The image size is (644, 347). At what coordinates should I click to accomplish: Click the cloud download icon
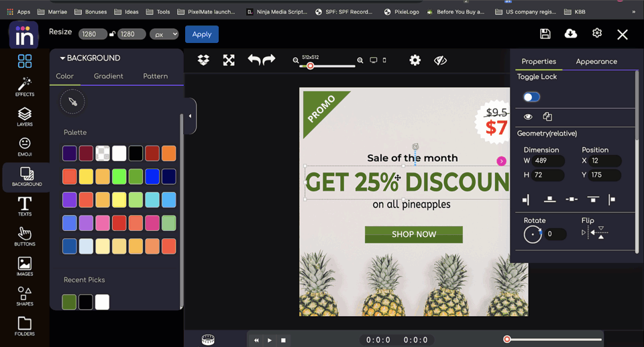pos(571,34)
